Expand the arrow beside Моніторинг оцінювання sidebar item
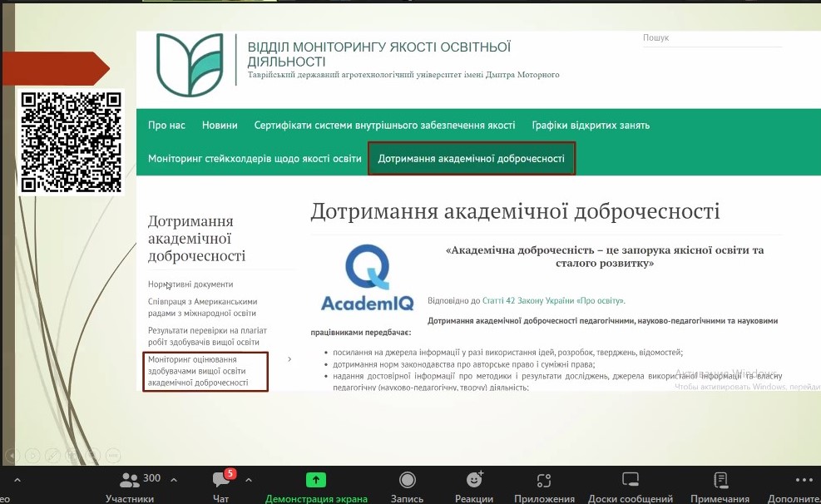The width and height of the screenshot is (821, 504). [289, 359]
